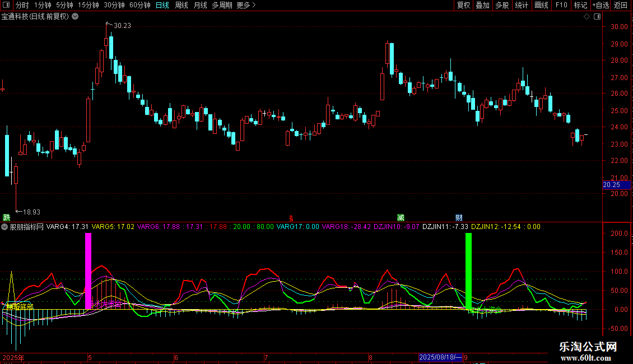The height and width of the screenshot is (364, 633).
Task: Click the red $ event marker
Action: click(x=290, y=218)
